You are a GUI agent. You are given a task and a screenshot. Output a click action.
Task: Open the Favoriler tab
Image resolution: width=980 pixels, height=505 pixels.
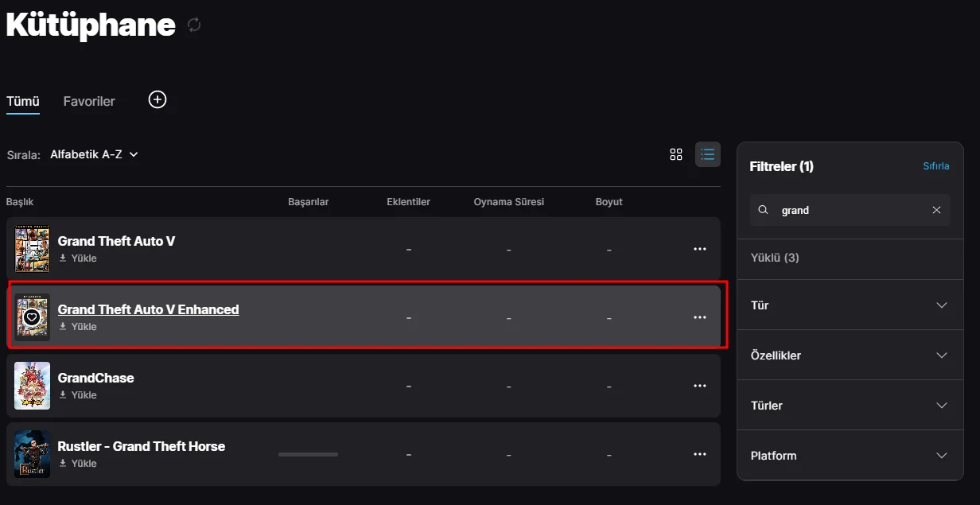89,101
